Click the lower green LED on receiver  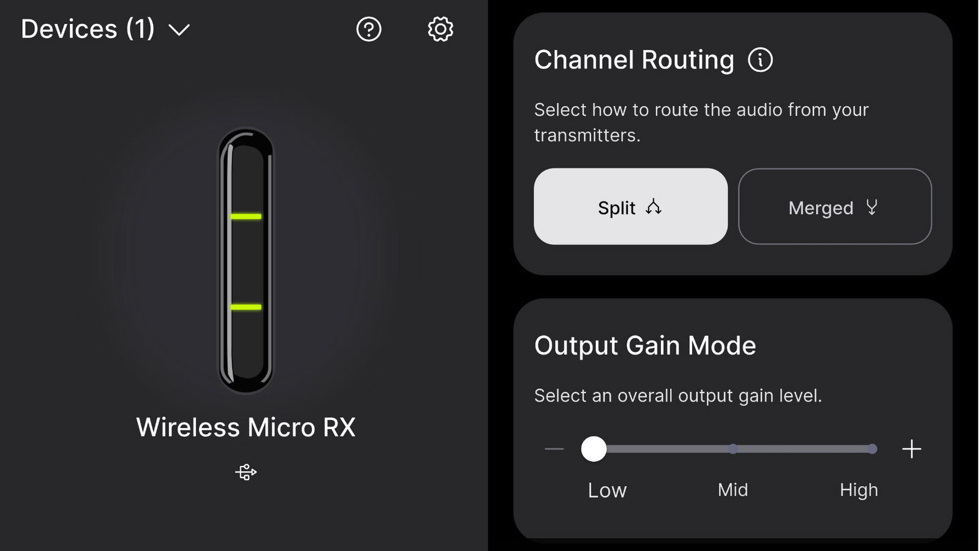click(246, 307)
